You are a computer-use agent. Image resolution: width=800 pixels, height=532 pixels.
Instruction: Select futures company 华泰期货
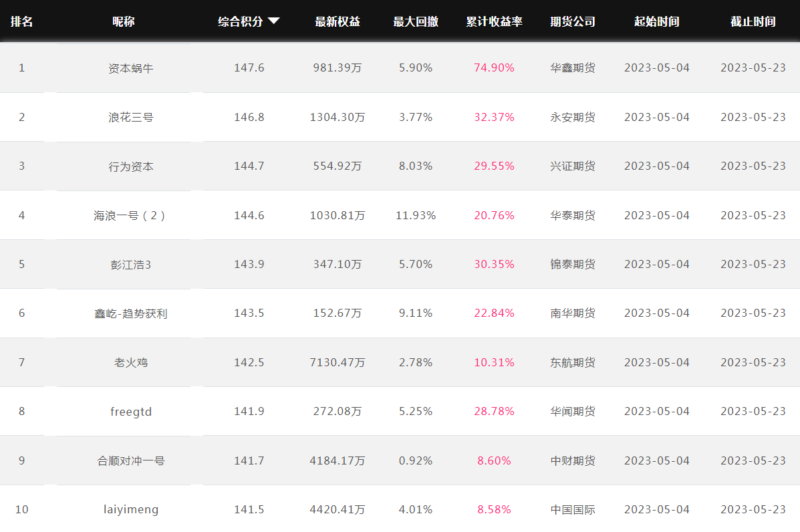(x=573, y=215)
